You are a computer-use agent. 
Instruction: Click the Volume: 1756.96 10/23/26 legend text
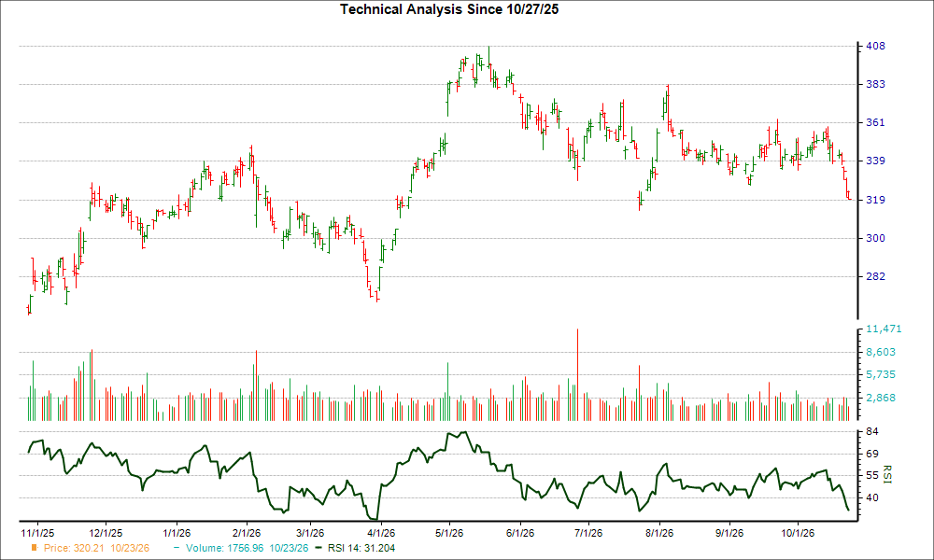tap(248, 548)
